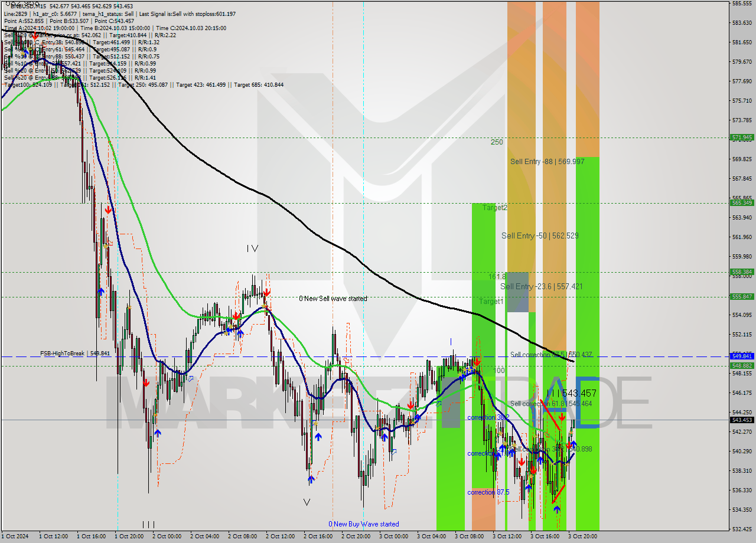Click the BNBUSD,M15 symbol title text
This screenshot has width=756, height=543.
coord(30,6)
